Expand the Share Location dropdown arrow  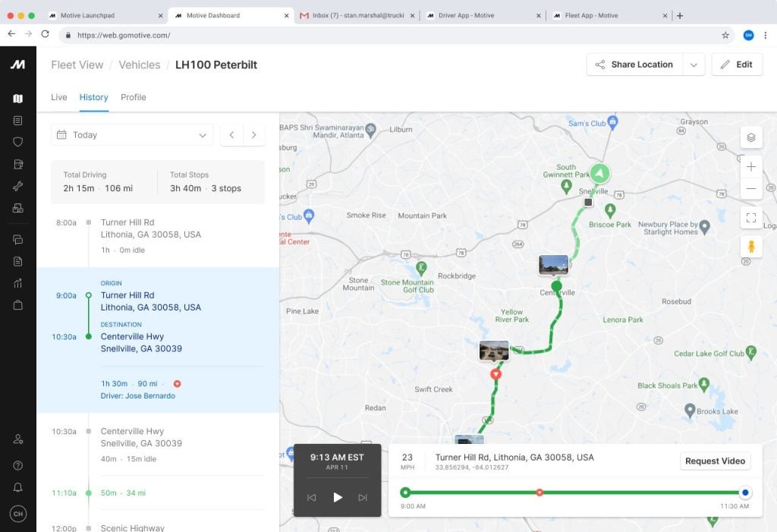click(x=693, y=65)
